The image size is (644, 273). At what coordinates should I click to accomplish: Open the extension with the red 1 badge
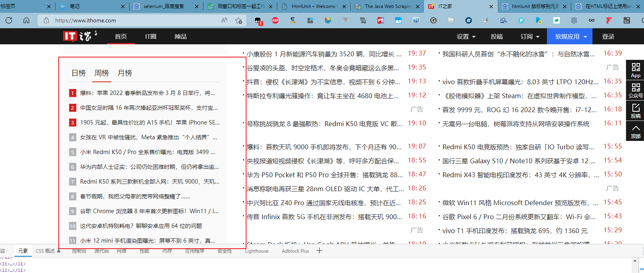[x=258, y=21]
